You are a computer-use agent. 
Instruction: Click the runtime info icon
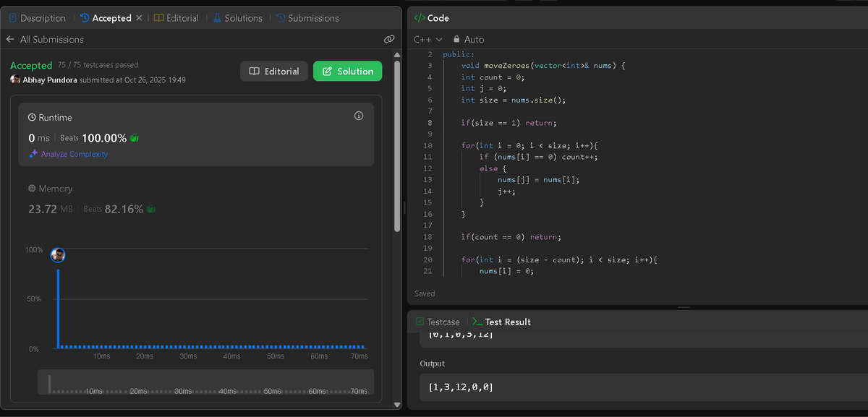pyautogui.click(x=359, y=116)
